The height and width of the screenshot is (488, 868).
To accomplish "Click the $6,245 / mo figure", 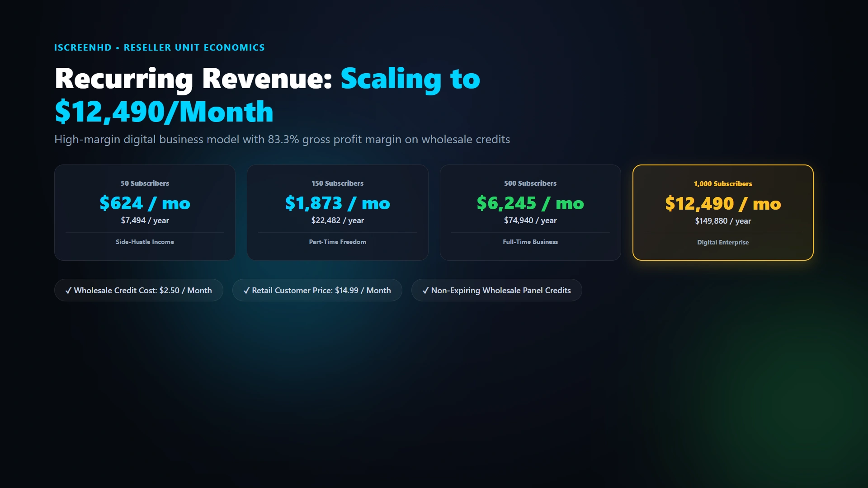I will coord(530,203).
